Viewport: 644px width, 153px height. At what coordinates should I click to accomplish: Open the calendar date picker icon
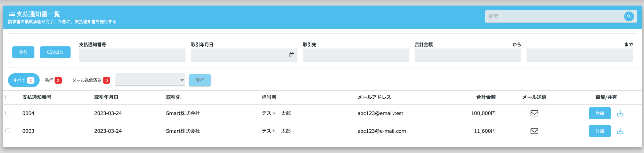coord(292,55)
